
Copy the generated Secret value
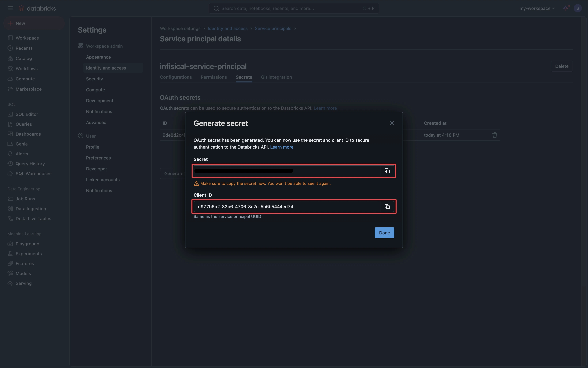pos(387,171)
